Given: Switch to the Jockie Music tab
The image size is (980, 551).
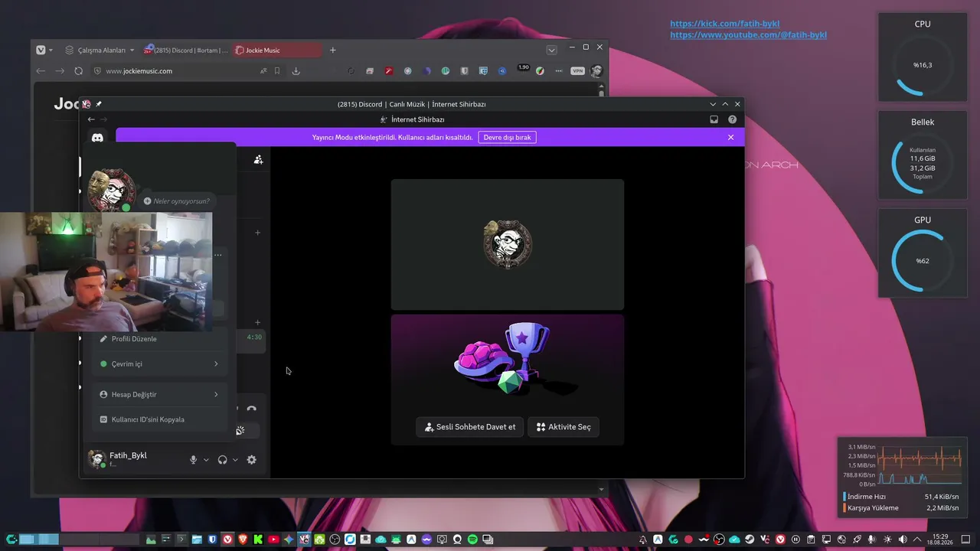Looking at the screenshot, I should tap(277, 51).
